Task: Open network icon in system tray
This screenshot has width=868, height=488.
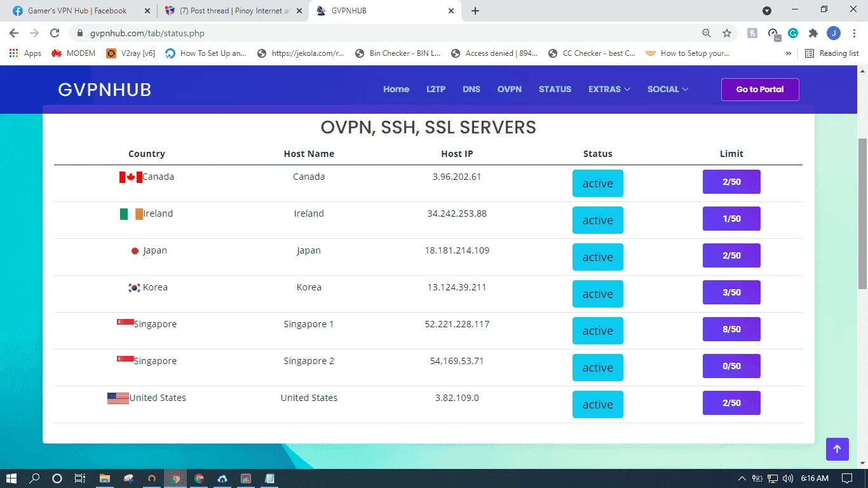Action: (773, 478)
